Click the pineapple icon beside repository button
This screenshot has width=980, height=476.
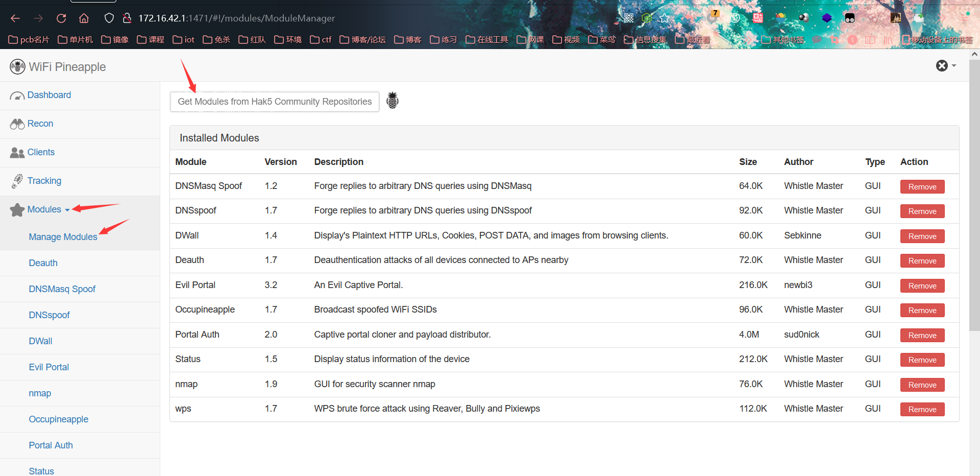pyautogui.click(x=392, y=101)
